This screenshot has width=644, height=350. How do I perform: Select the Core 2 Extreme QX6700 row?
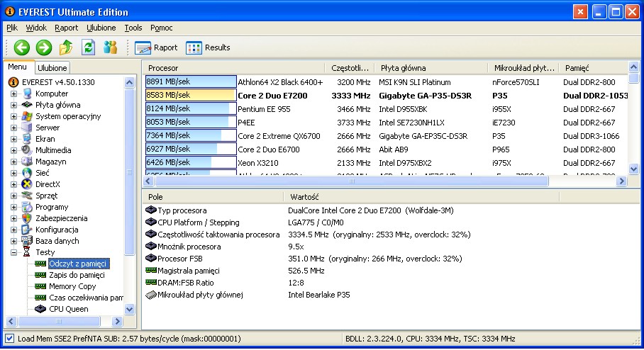tap(279, 135)
